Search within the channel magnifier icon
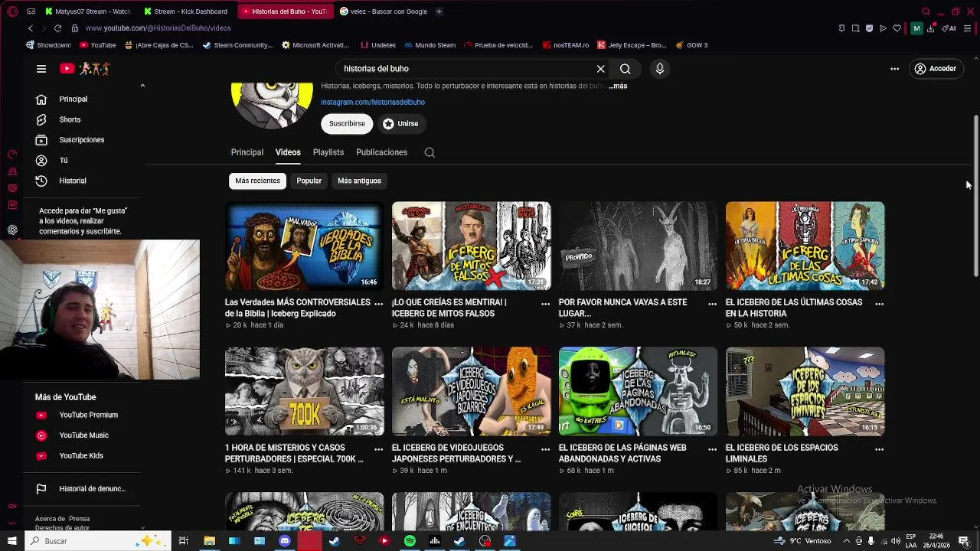Image resolution: width=980 pixels, height=551 pixels. click(x=430, y=152)
